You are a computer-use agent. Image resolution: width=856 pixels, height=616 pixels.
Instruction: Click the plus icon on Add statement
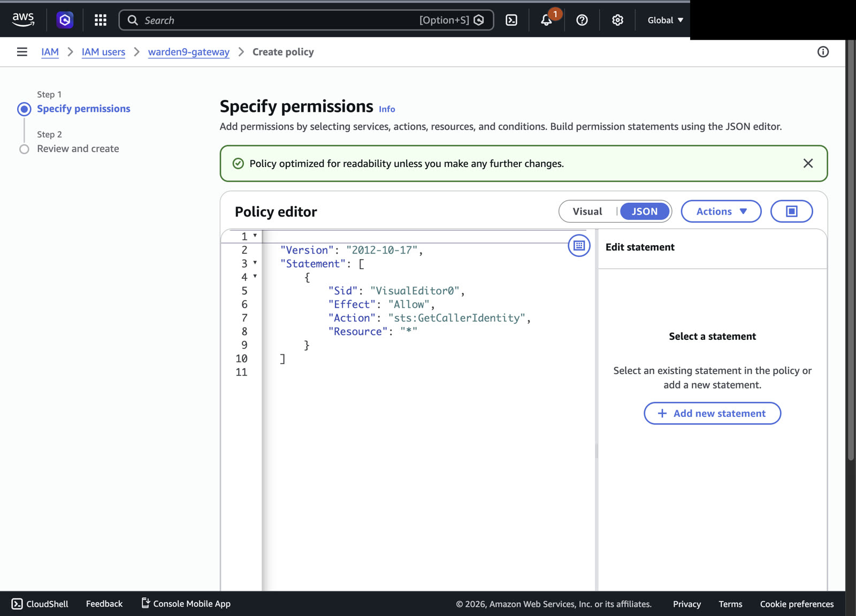click(x=662, y=413)
